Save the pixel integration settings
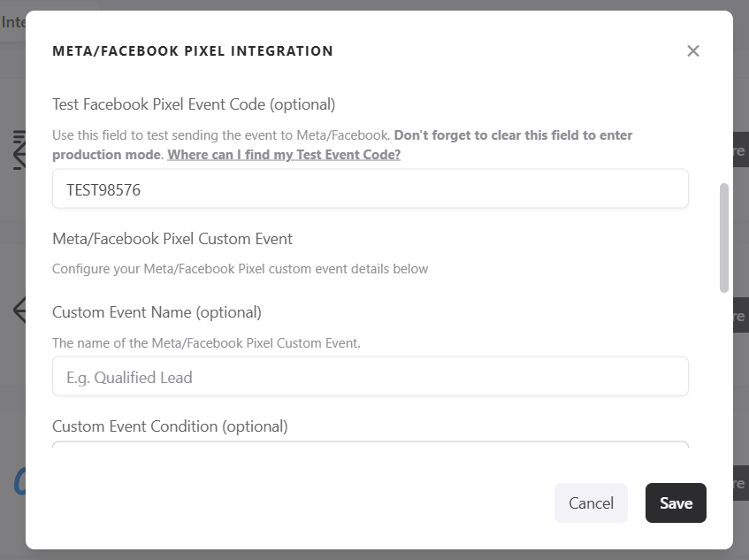The image size is (749, 560). tap(676, 502)
